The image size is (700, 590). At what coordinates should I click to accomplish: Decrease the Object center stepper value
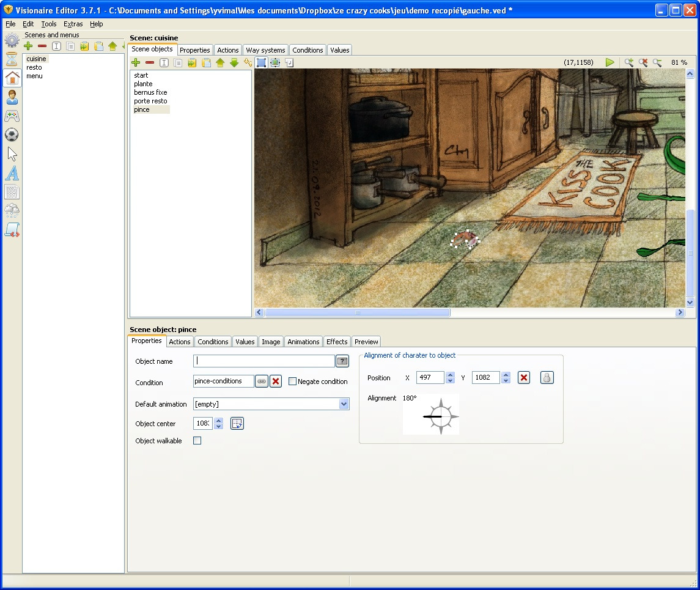(x=219, y=426)
